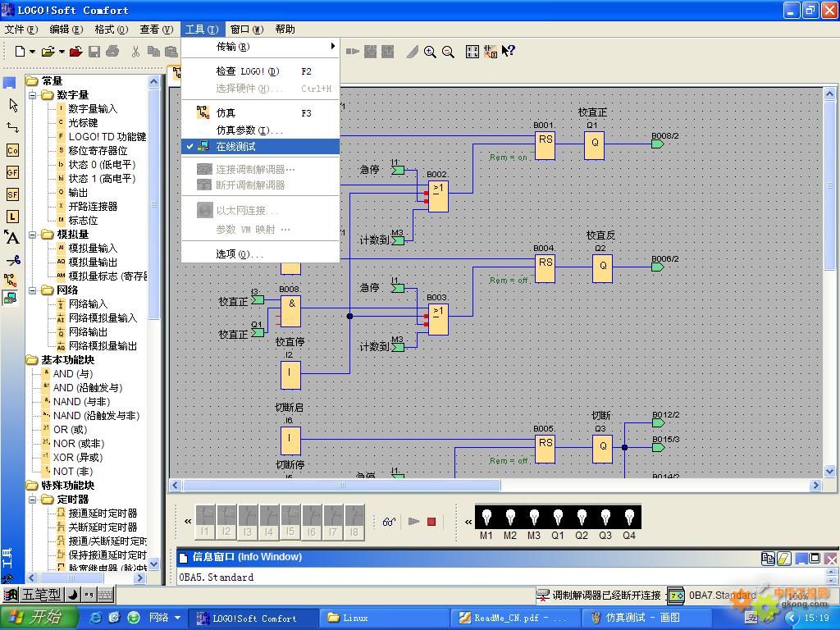This screenshot has width=840, height=630.
Task: Click the red stop square button
Action: [x=431, y=521]
